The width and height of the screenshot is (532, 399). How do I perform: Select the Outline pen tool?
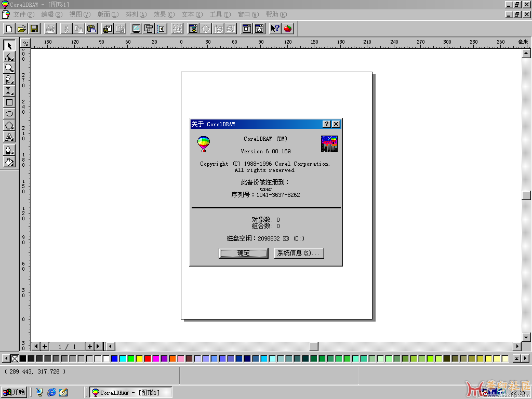[x=9, y=150]
